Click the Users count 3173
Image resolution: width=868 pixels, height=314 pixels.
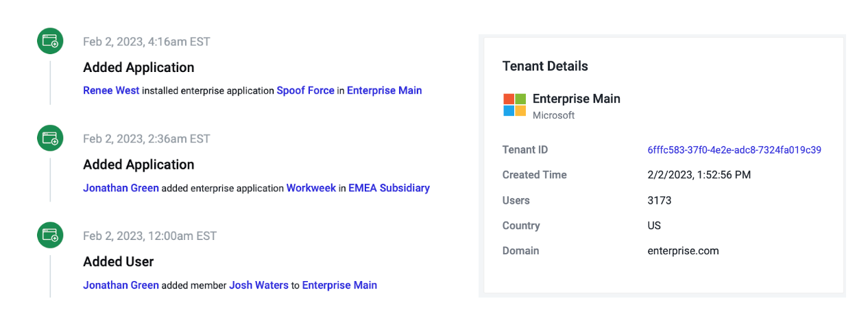660,201
